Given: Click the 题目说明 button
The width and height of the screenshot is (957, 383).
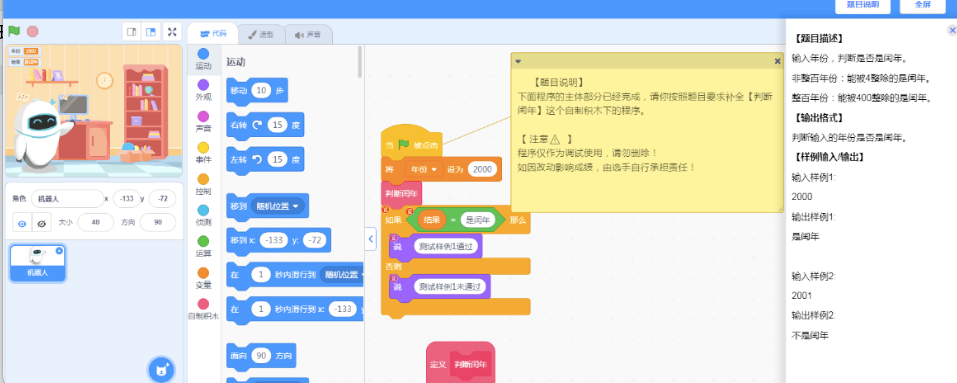Looking at the screenshot, I should pyautogui.click(x=862, y=5).
